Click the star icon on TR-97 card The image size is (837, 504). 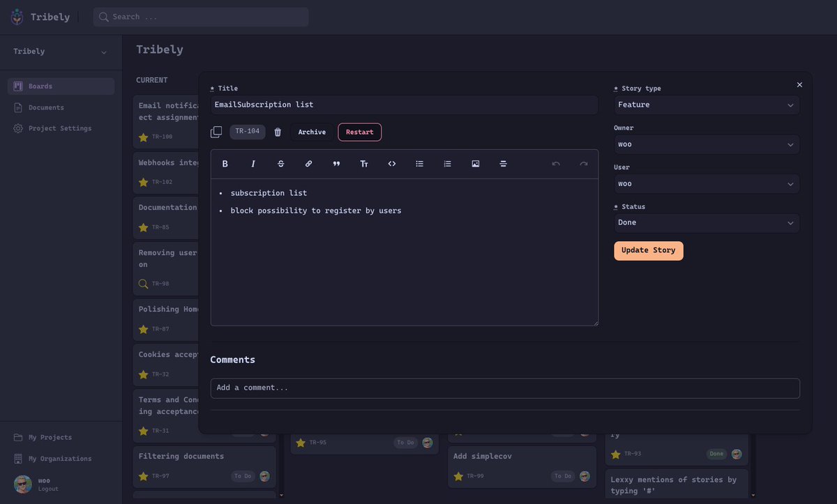click(143, 476)
